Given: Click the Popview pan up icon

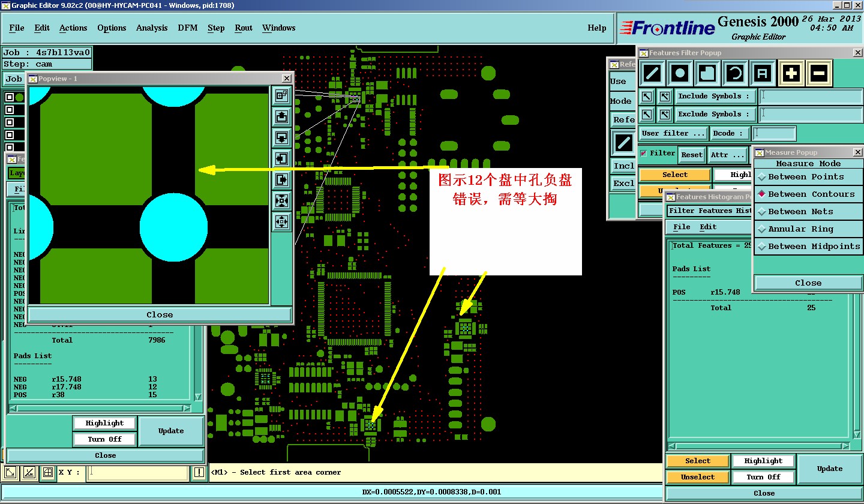Looking at the screenshot, I should [x=281, y=116].
